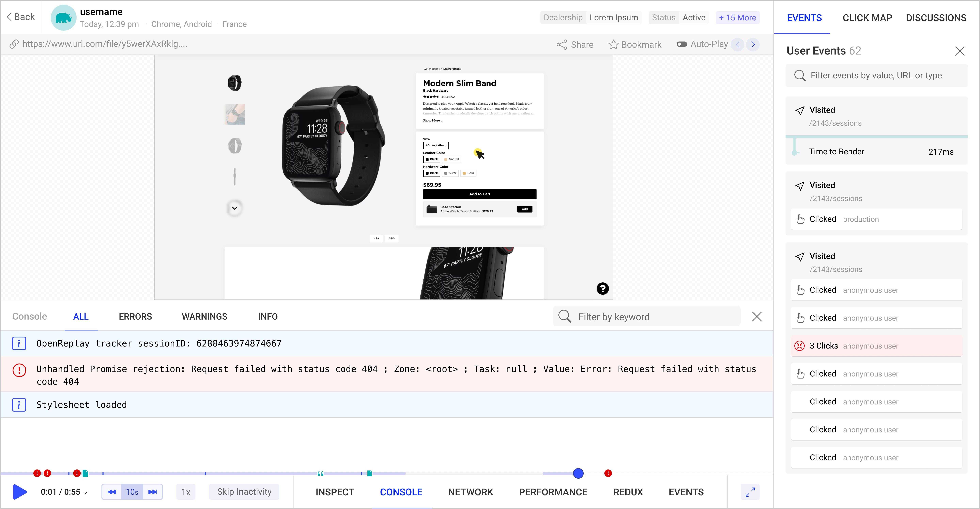
Task: Click the Share icon
Action: tap(562, 44)
